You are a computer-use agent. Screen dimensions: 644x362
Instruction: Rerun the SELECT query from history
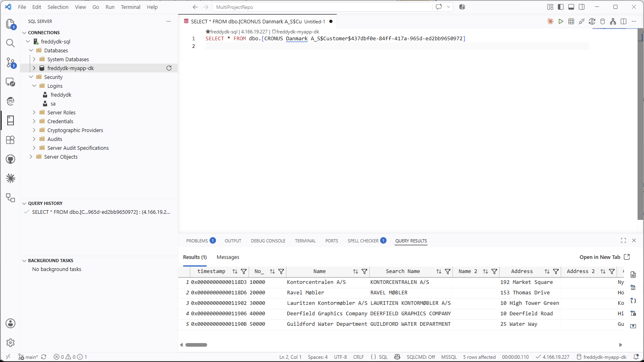click(x=101, y=212)
